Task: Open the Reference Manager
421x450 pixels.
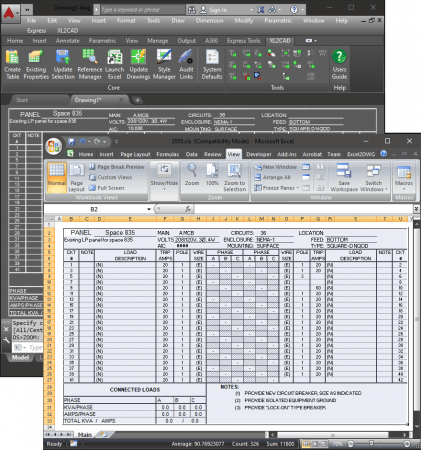Action: [90, 64]
